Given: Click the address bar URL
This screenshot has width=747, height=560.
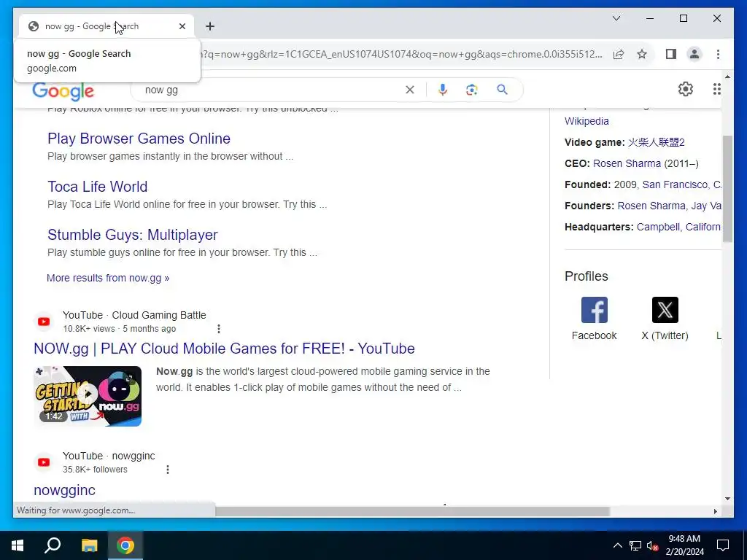Looking at the screenshot, I should (x=403, y=54).
